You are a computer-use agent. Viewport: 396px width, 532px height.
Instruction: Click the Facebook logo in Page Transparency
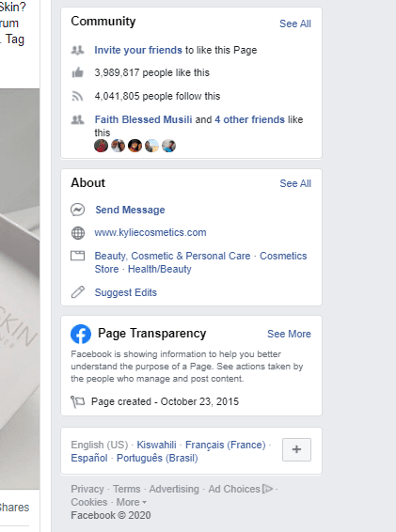point(81,334)
